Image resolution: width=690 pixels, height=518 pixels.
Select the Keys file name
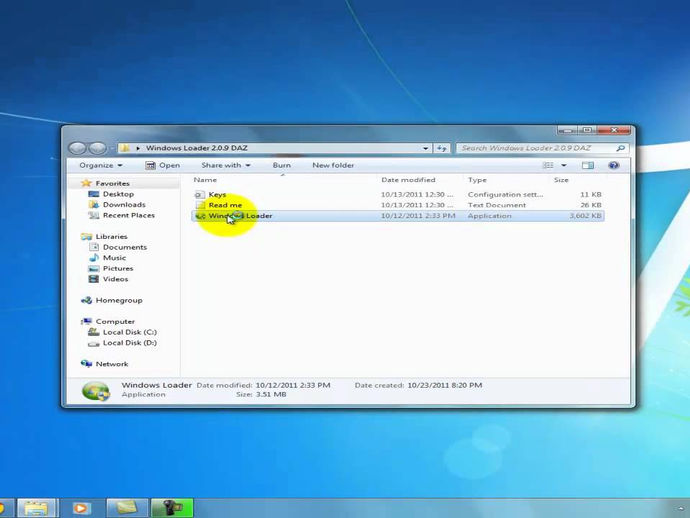(217, 195)
